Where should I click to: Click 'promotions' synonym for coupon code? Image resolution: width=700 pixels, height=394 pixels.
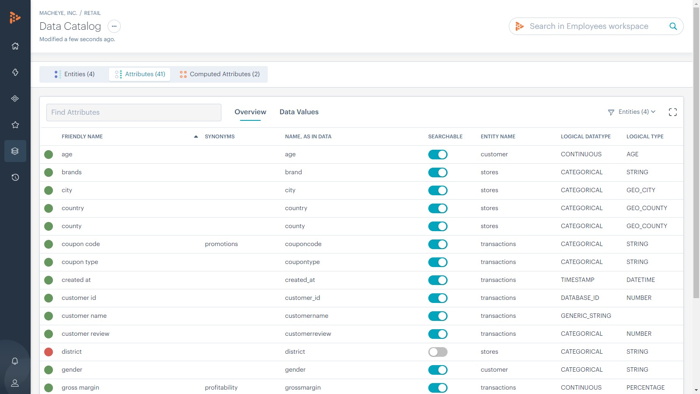221,244
